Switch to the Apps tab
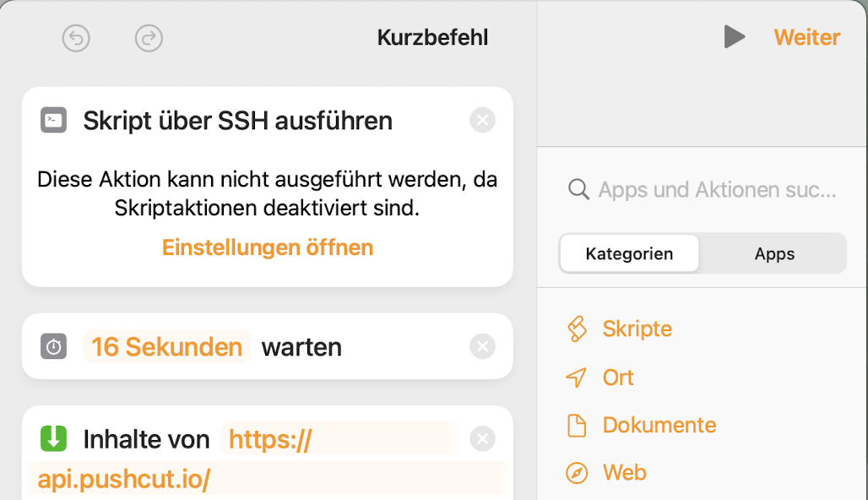The height and width of the screenshot is (500, 868). point(774,253)
